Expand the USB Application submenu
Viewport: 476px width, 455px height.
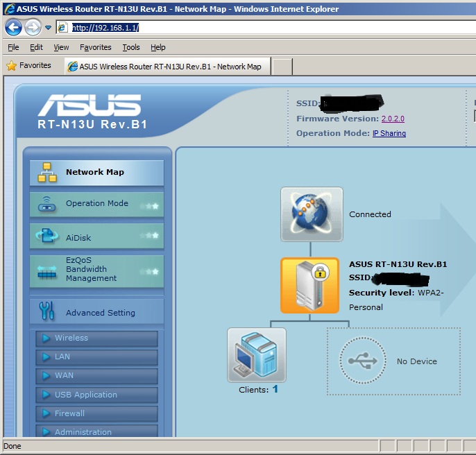(96, 395)
